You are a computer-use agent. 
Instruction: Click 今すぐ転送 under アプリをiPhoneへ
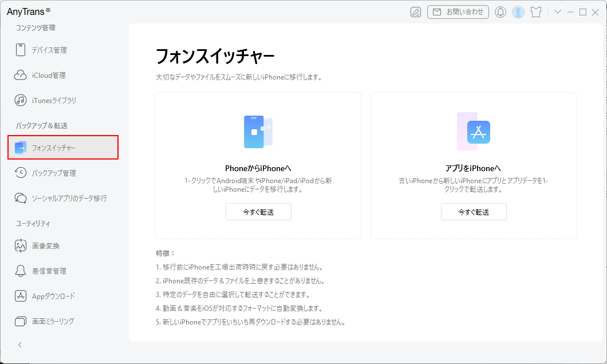coord(474,212)
